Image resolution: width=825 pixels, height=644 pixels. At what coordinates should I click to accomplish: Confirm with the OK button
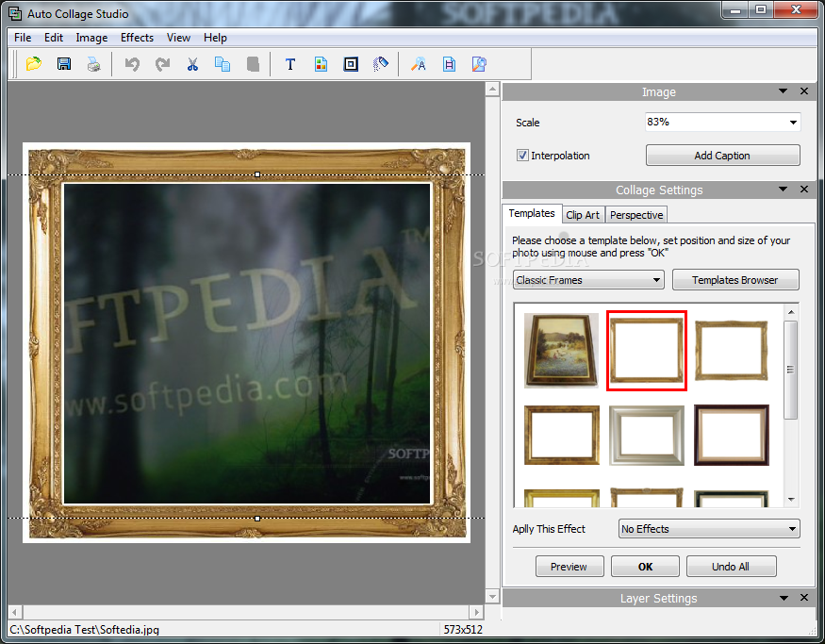(645, 567)
